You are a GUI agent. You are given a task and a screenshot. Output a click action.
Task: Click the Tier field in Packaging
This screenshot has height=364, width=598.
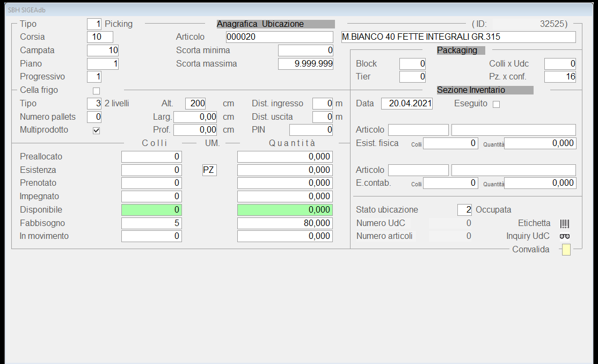(413, 77)
